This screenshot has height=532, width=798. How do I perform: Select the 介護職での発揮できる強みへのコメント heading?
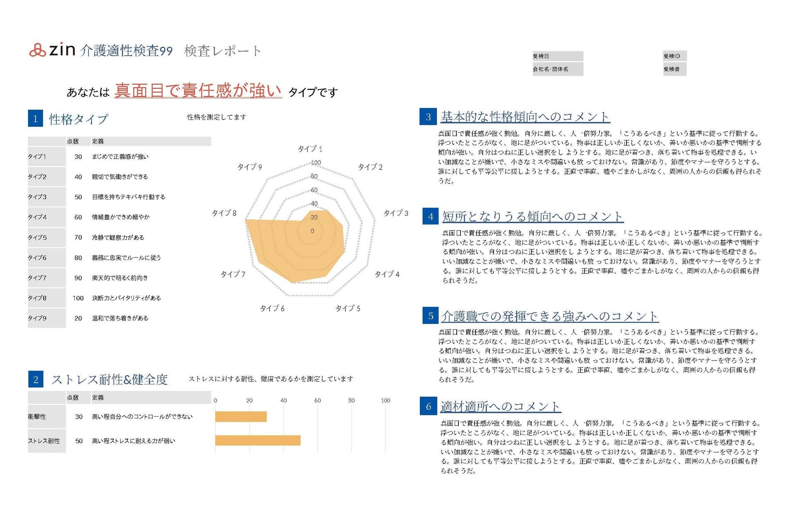550,316
